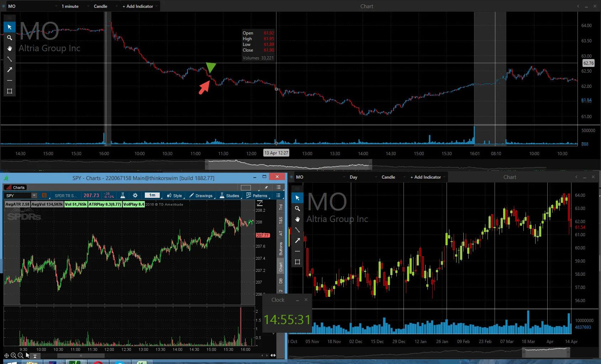Image resolution: width=601 pixels, height=364 pixels.
Task: Open the rectangle layout selector in Charts header
Action: coord(246,188)
